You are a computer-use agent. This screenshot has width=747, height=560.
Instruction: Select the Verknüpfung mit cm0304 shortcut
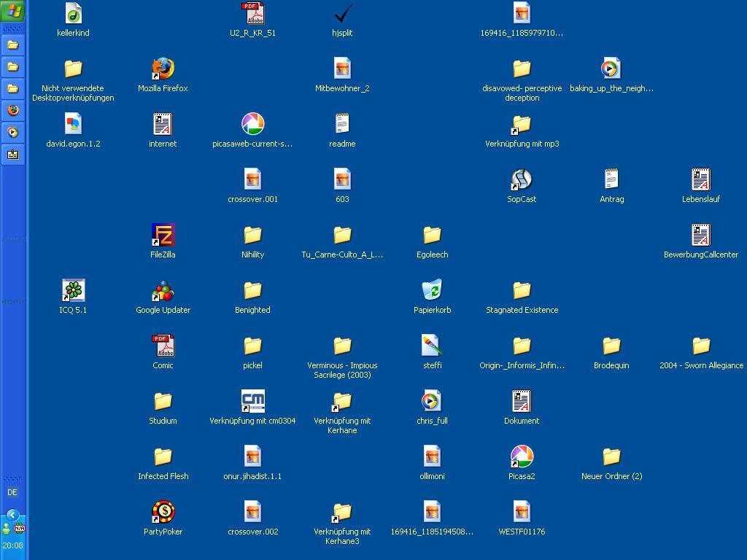coord(252,402)
